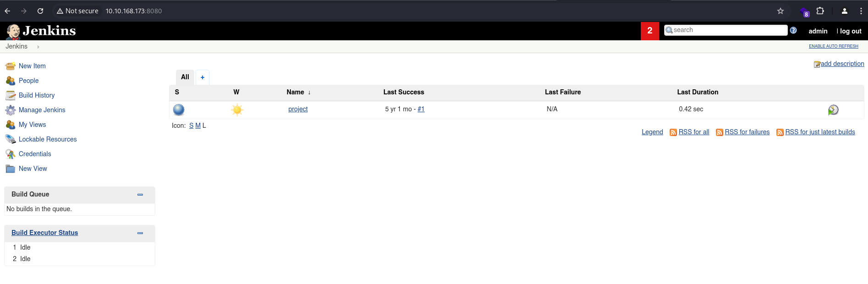This screenshot has height=284, width=868.
Task: Open the browser profile icon
Action: coord(845,11)
